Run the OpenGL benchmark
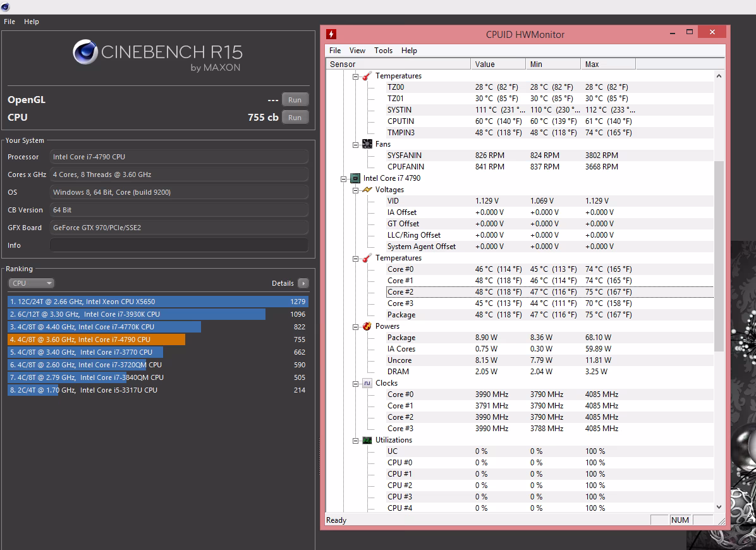 pos(295,100)
